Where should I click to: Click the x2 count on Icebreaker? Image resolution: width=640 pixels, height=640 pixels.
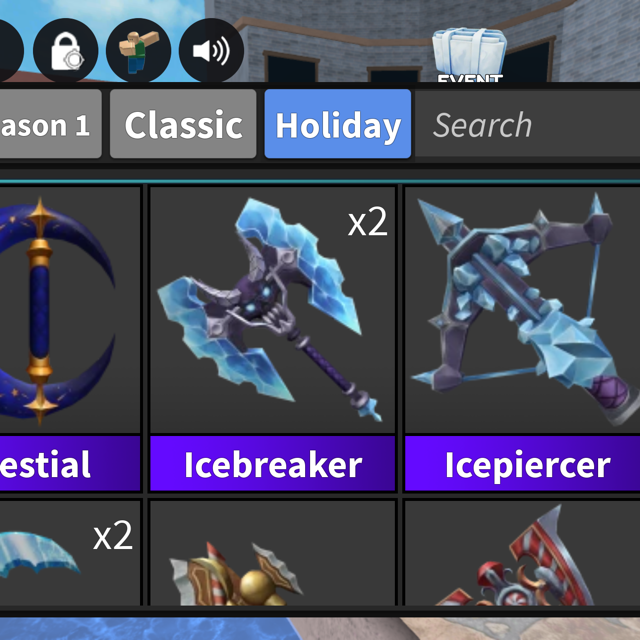(x=367, y=222)
